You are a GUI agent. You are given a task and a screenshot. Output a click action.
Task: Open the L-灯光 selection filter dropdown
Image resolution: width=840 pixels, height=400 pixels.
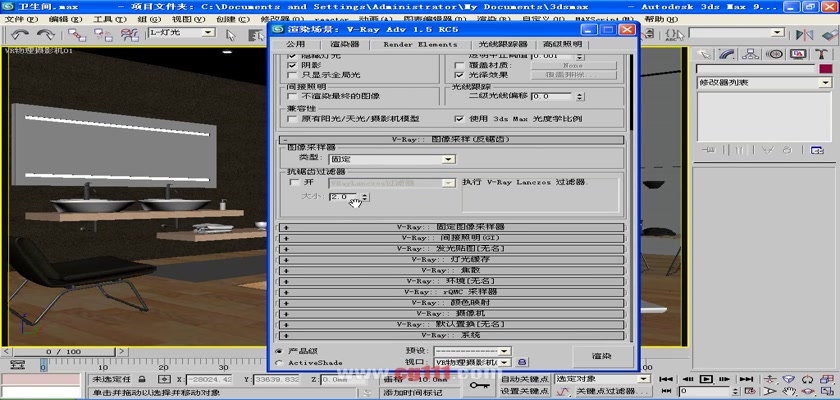[181, 33]
